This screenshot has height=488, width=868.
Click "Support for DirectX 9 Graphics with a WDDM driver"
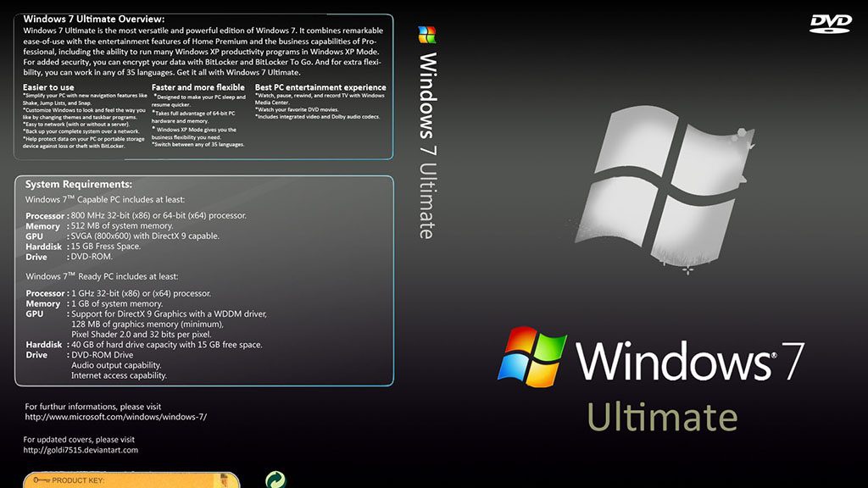[x=169, y=313]
